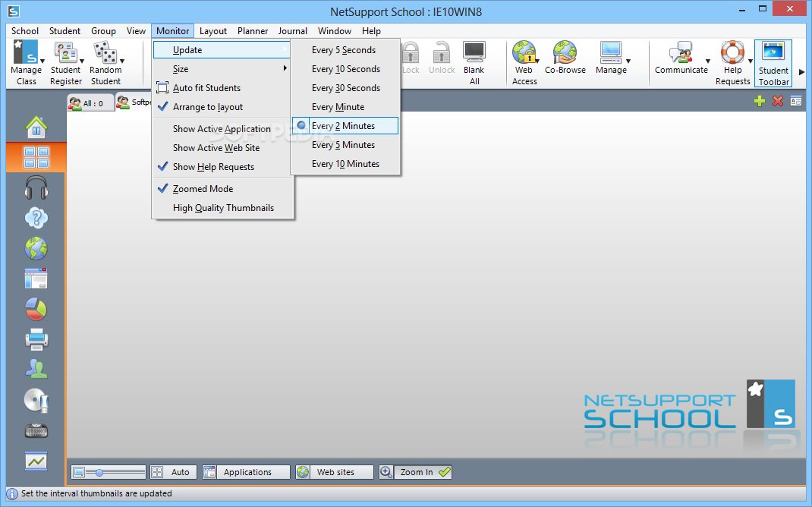Open the keyboard monitoring icon in sidebar
812x507 pixels.
point(36,430)
